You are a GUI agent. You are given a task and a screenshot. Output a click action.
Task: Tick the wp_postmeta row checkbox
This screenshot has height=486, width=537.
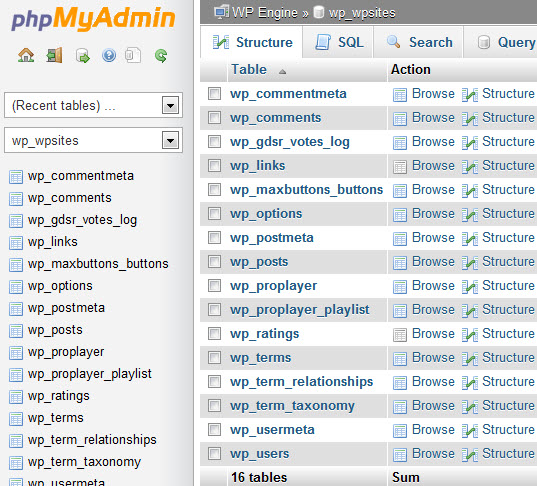coord(214,237)
